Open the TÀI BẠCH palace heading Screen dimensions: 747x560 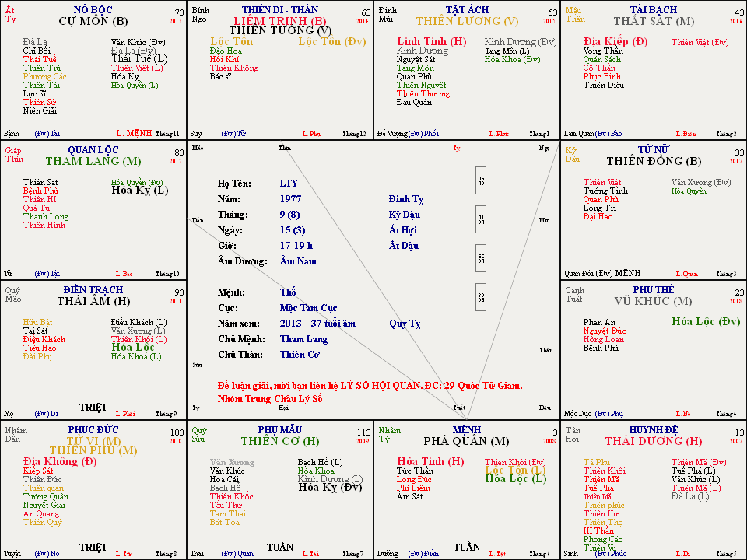(653, 9)
